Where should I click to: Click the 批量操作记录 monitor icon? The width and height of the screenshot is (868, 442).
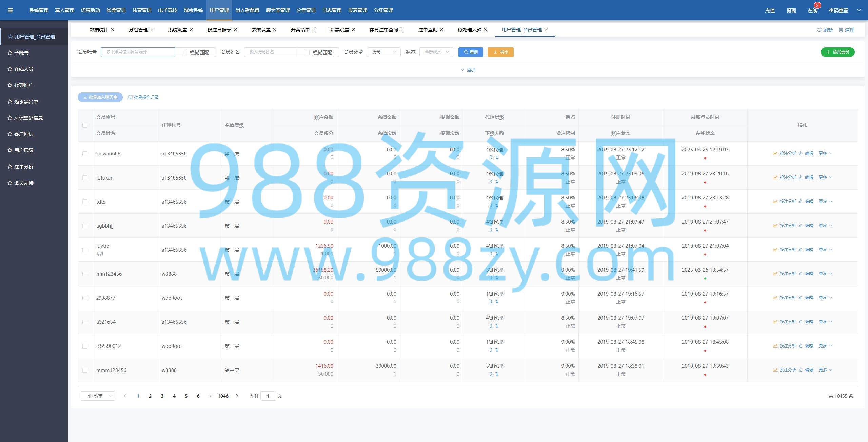click(x=130, y=97)
